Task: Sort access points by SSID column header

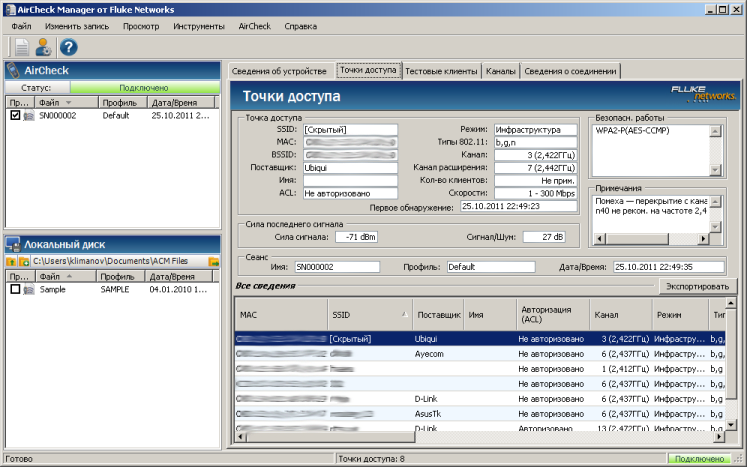Action: (370, 315)
